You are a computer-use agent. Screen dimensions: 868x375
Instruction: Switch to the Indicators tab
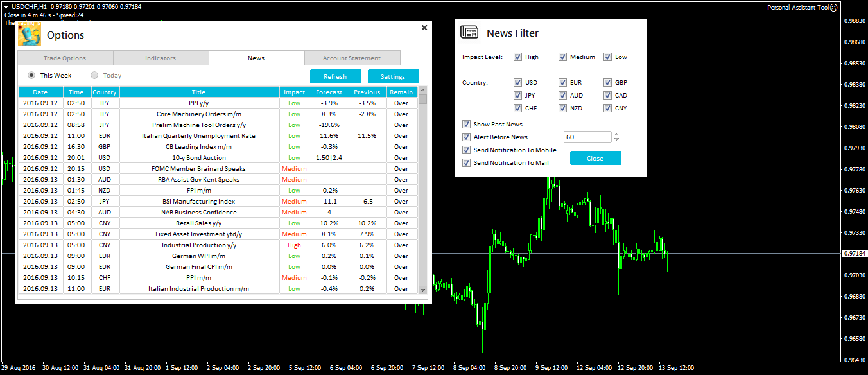coord(161,58)
